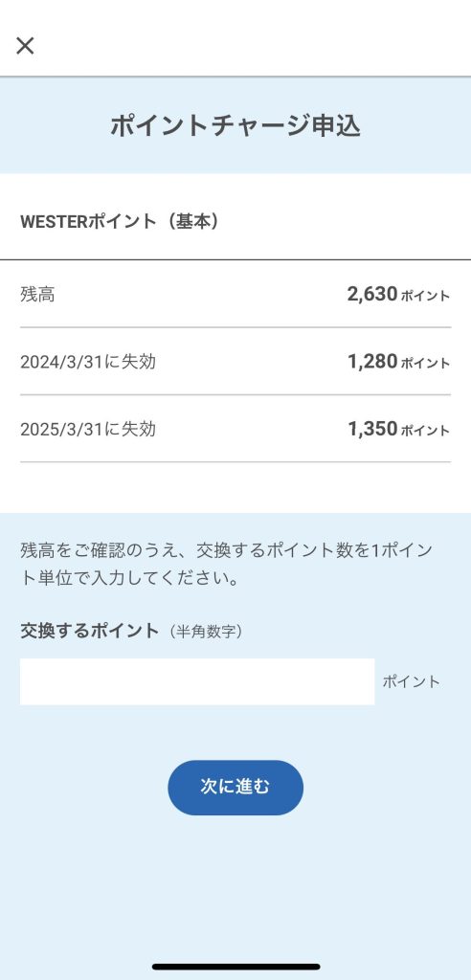Tap the WESTERポイント（基本） section header
The image size is (471, 980).
[120, 221]
